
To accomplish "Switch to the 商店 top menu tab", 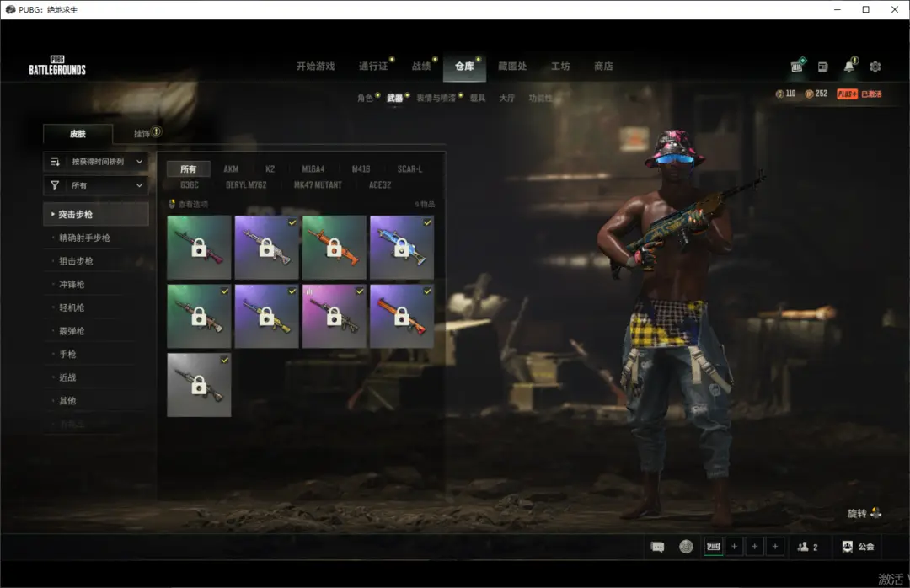I will click(603, 67).
